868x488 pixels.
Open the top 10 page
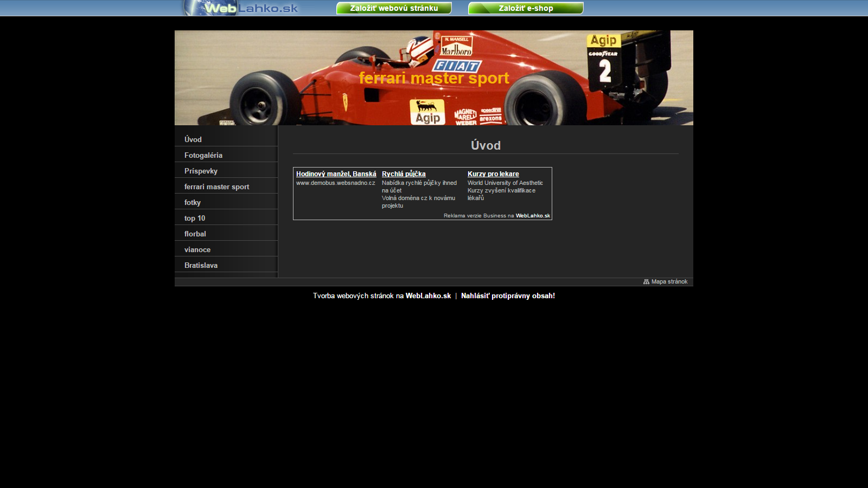click(226, 218)
